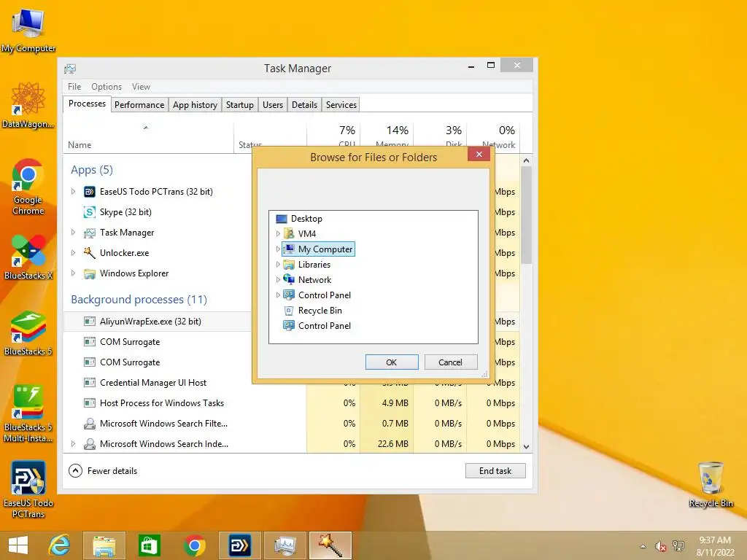The height and width of the screenshot is (560, 747).
Task: Click Cancel in the browse dialog
Action: tap(451, 362)
